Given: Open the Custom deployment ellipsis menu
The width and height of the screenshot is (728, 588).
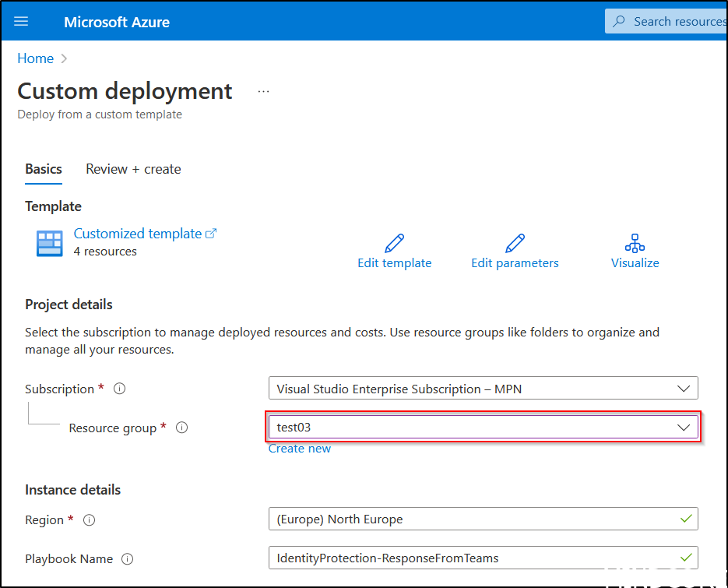Looking at the screenshot, I should (263, 90).
